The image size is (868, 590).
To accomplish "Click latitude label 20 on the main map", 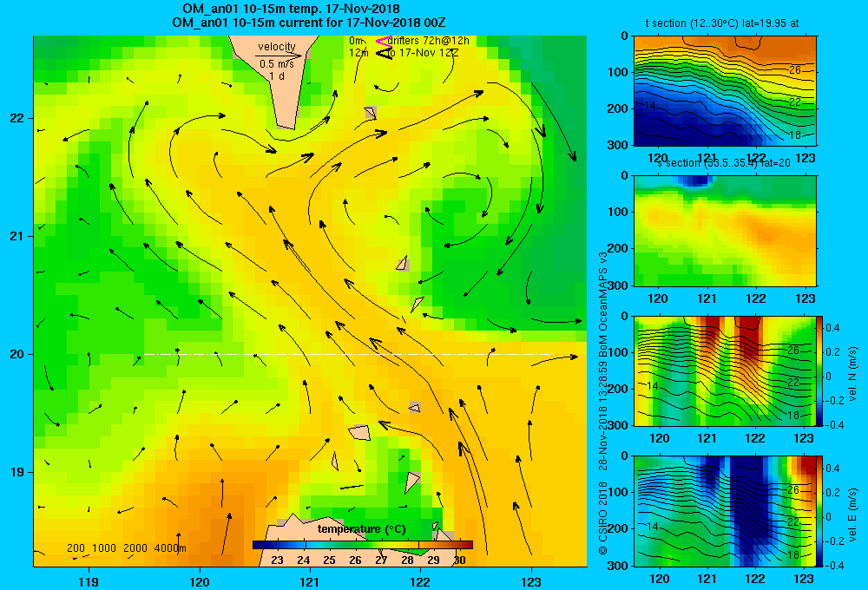I will tap(16, 354).
